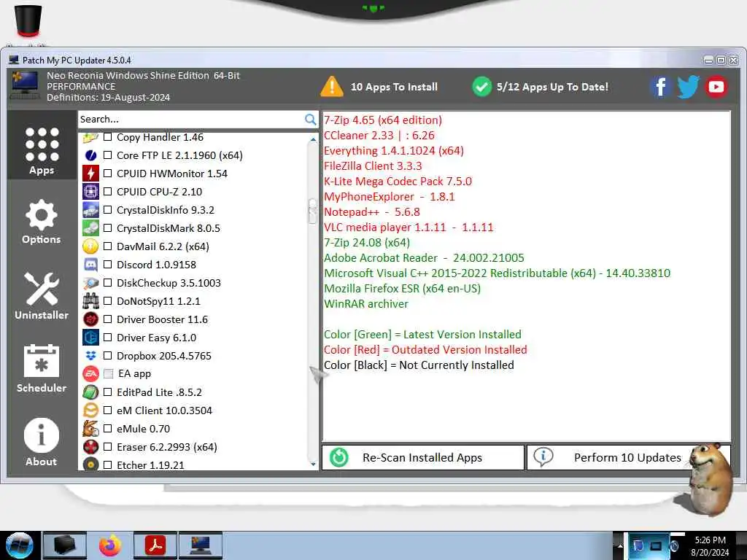The image size is (747, 560).
Task: Check the Eraser 6.2.2993 checkbox
Action: click(x=108, y=447)
